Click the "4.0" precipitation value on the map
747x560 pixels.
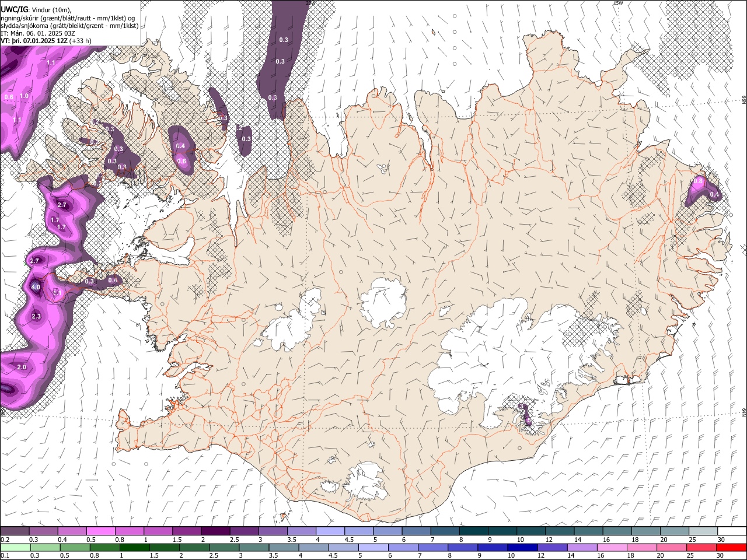point(36,287)
